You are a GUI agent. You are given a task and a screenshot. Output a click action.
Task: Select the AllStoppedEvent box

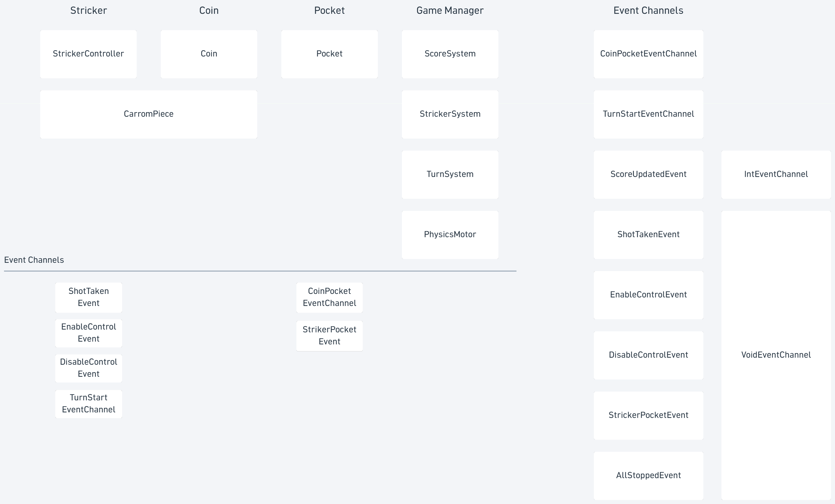pos(648,476)
